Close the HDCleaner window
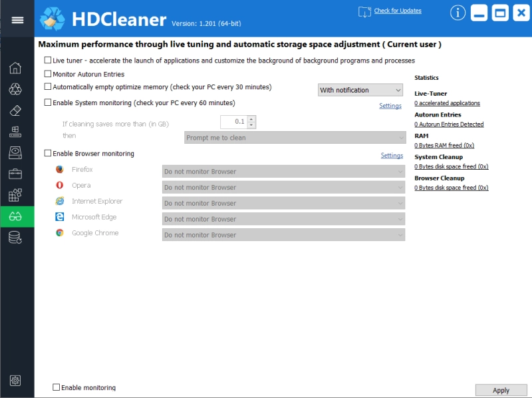The image size is (532, 398). tap(521, 13)
